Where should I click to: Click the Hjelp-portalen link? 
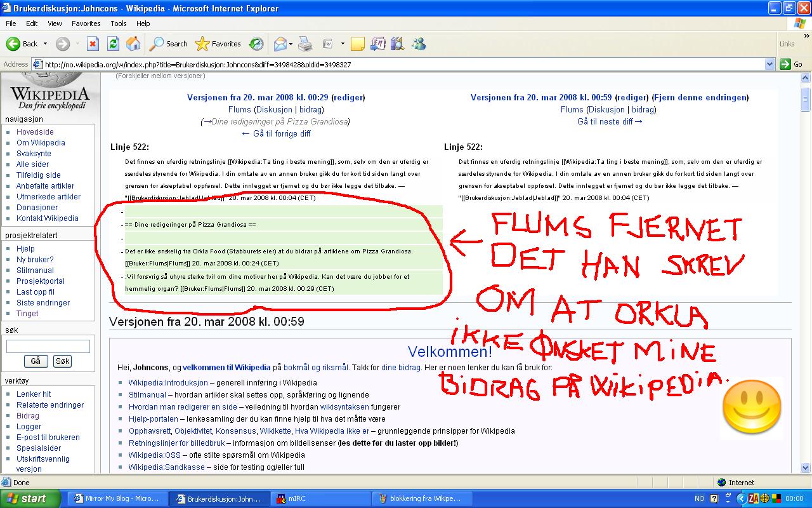click(x=153, y=419)
